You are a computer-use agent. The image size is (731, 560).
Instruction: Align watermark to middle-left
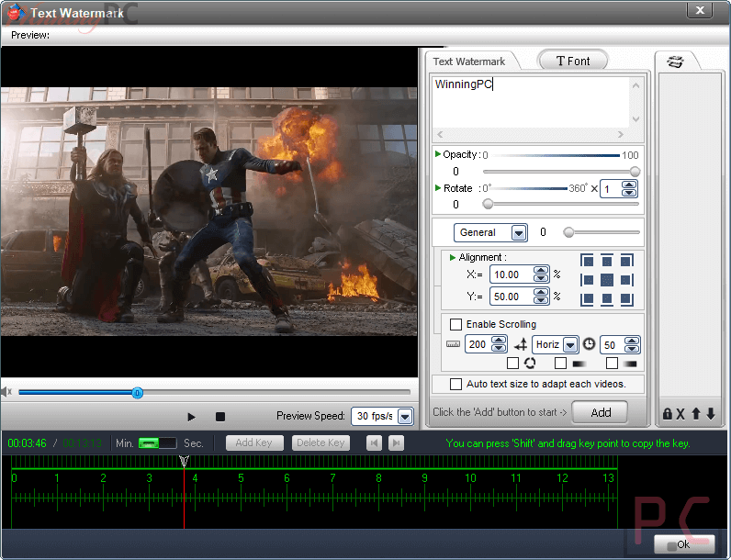587,279
